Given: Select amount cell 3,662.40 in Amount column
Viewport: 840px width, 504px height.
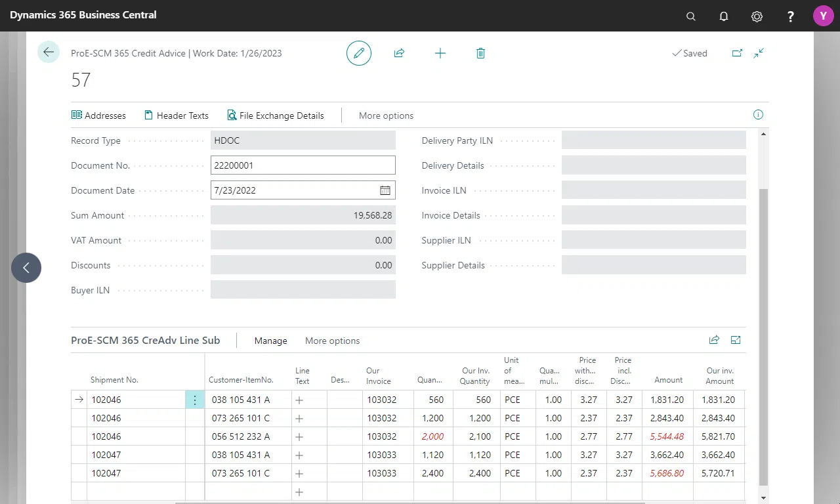Looking at the screenshot, I should 667,455.
